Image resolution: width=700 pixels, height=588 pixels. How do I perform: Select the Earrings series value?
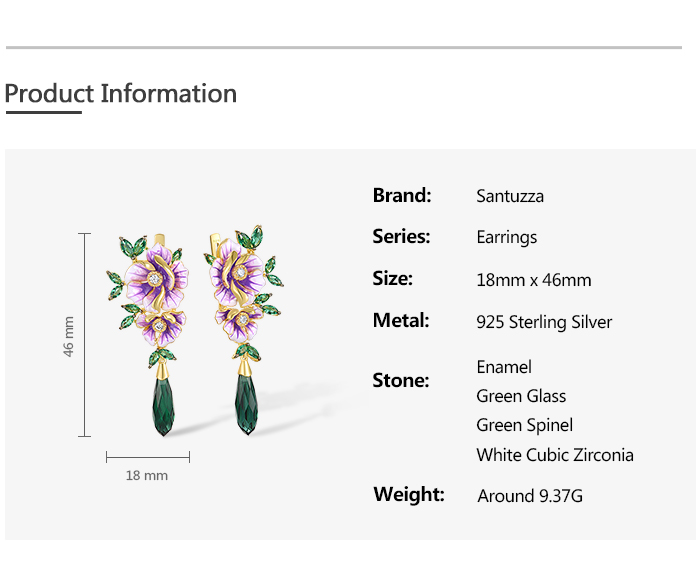(x=506, y=238)
